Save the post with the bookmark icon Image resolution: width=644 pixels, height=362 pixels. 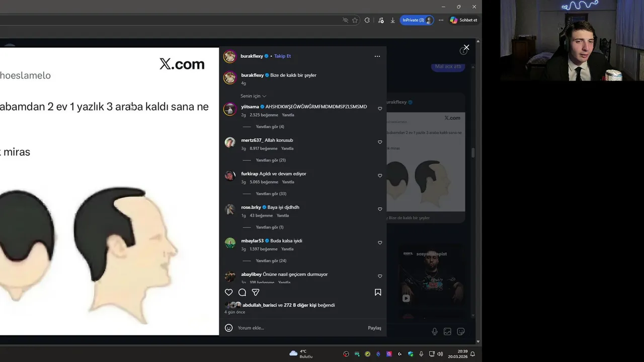(378, 292)
